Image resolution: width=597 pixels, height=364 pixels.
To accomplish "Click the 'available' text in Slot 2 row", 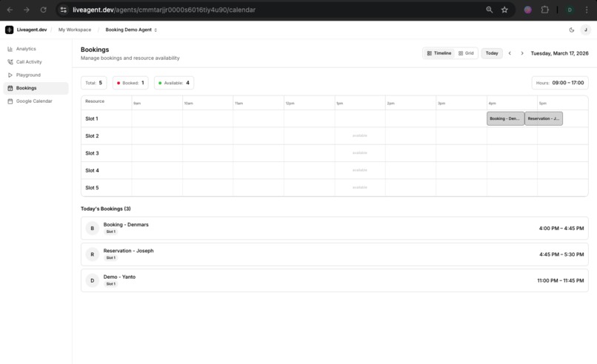I will coord(360,136).
